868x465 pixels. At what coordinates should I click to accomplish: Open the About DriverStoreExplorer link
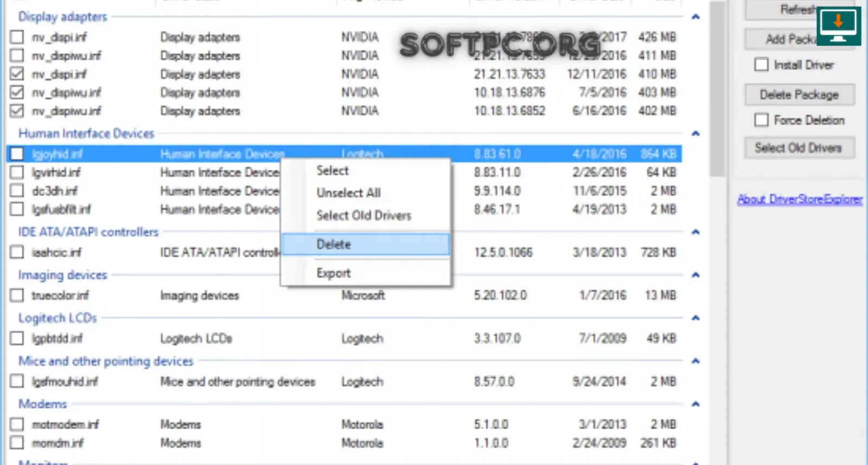tap(800, 199)
